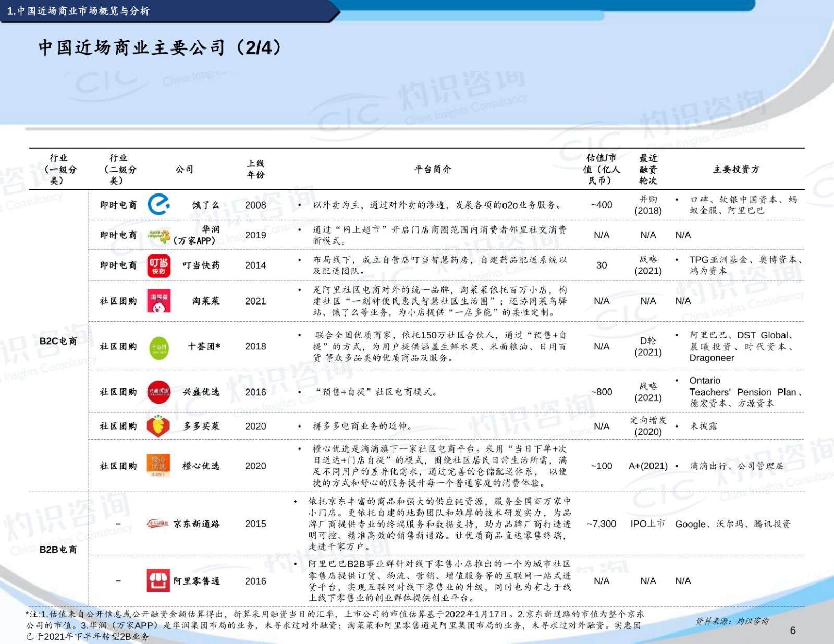834x644 pixels.
Task: Click launch year 2021 for 淘菜菜
Action: (255, 301)
